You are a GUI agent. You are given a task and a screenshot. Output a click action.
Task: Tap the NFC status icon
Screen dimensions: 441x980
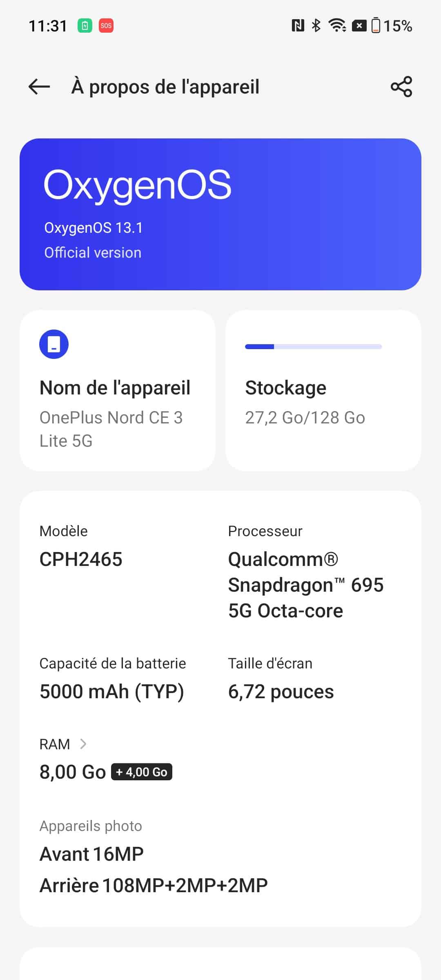(x=298, y=26)
